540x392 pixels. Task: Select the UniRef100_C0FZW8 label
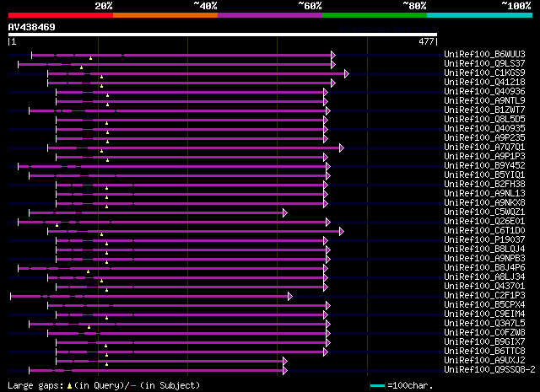tap(484, 333)
